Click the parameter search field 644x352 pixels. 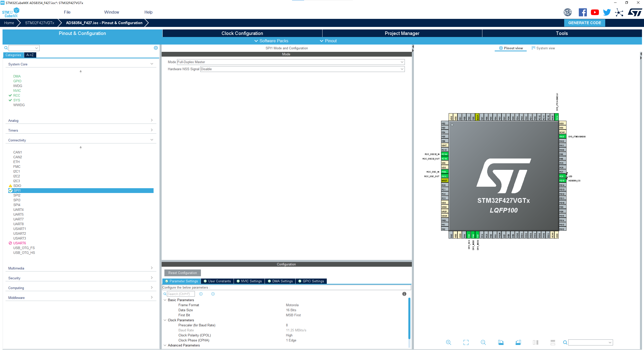pos(181,294)
